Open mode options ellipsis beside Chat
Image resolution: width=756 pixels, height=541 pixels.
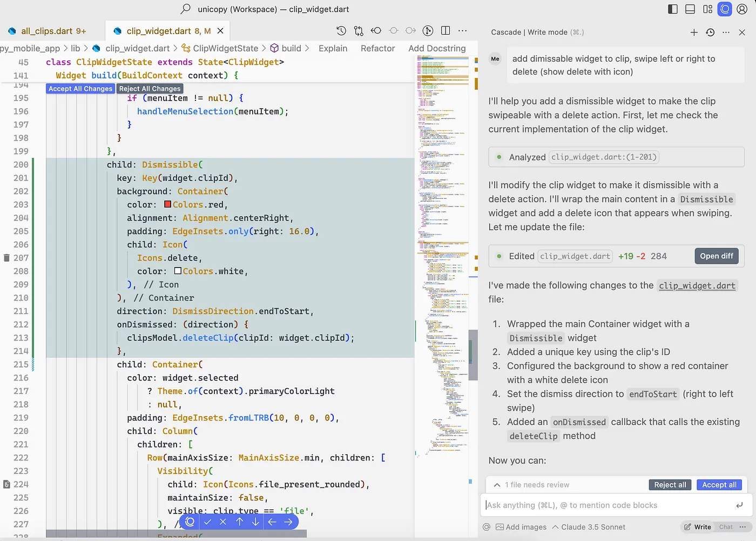click(x=742, y=527)
